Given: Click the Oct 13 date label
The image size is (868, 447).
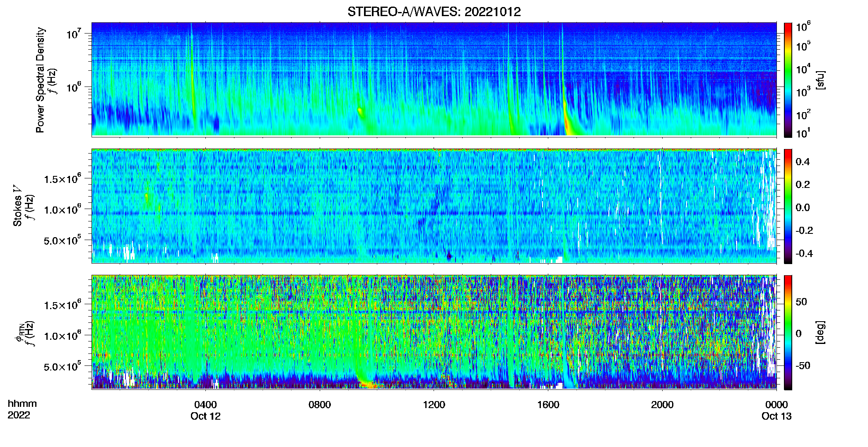Looking at the screenshot, I should click(776, 416).
